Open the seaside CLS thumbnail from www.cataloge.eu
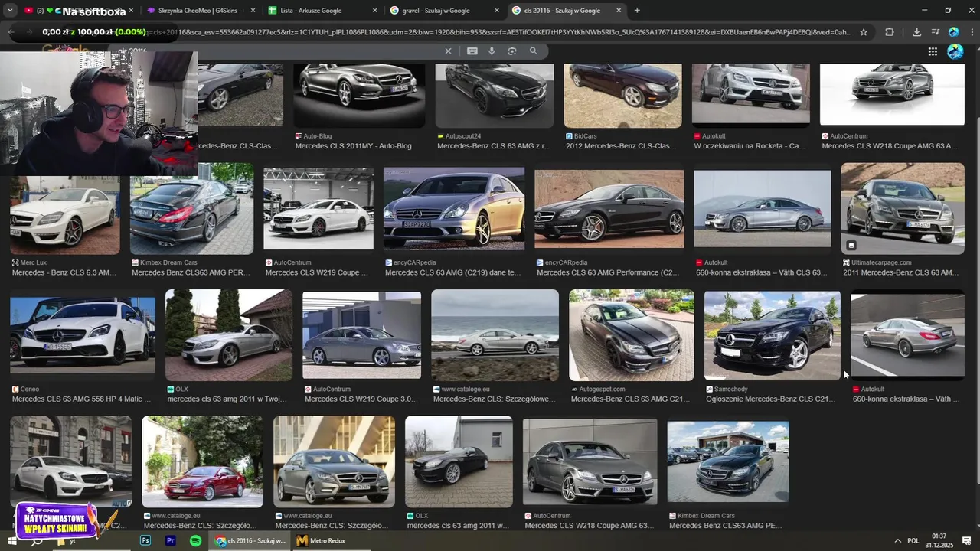This screenshot has width=980, height=551. point(495,334)
